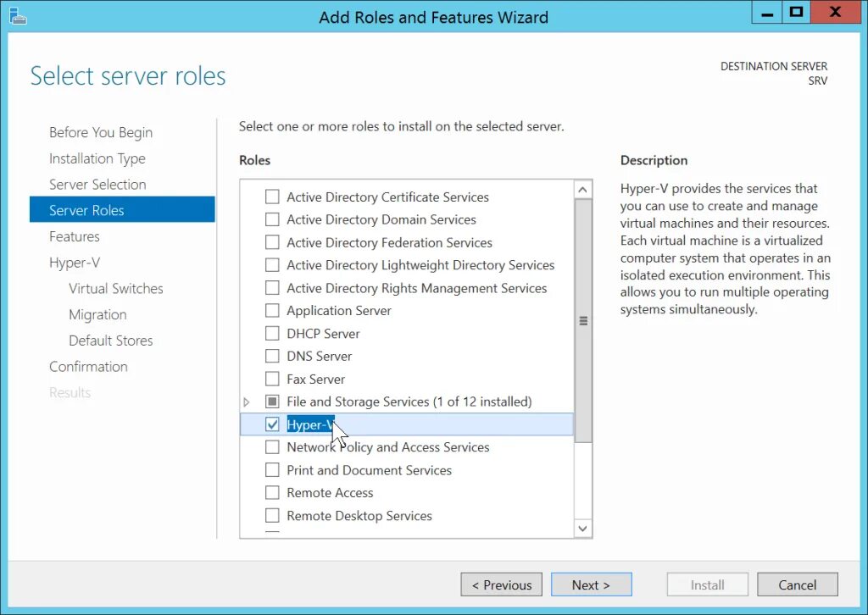Go to the Features step
This screenshot has height=615, width=868.
pyautogui.click(x=75, y=236)
